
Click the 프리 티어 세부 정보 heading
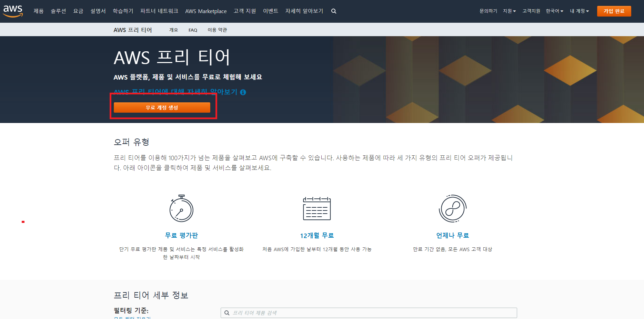[x=151, y=295]
